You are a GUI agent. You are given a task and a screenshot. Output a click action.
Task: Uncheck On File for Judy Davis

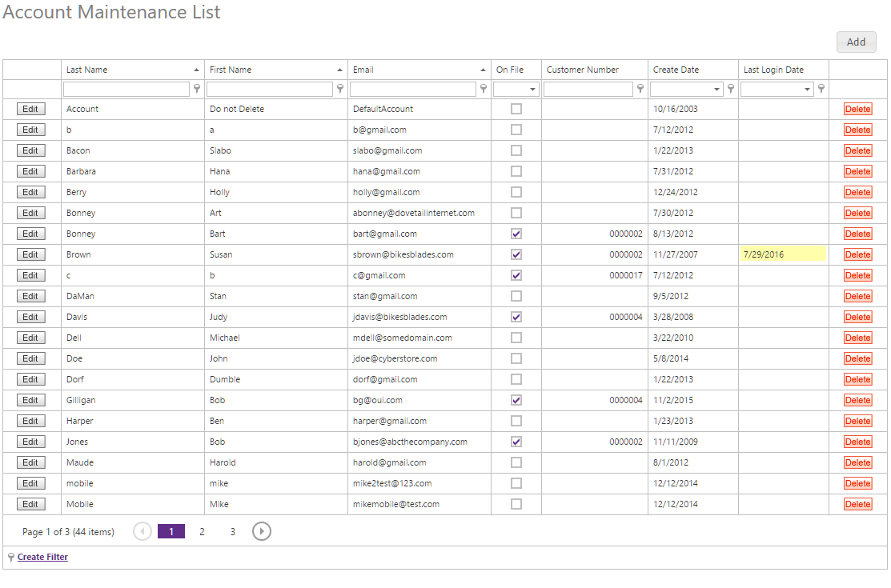516,317
